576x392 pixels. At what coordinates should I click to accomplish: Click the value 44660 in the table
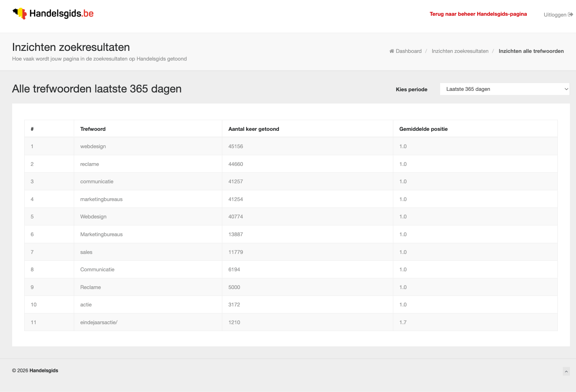tap(236, 164)
